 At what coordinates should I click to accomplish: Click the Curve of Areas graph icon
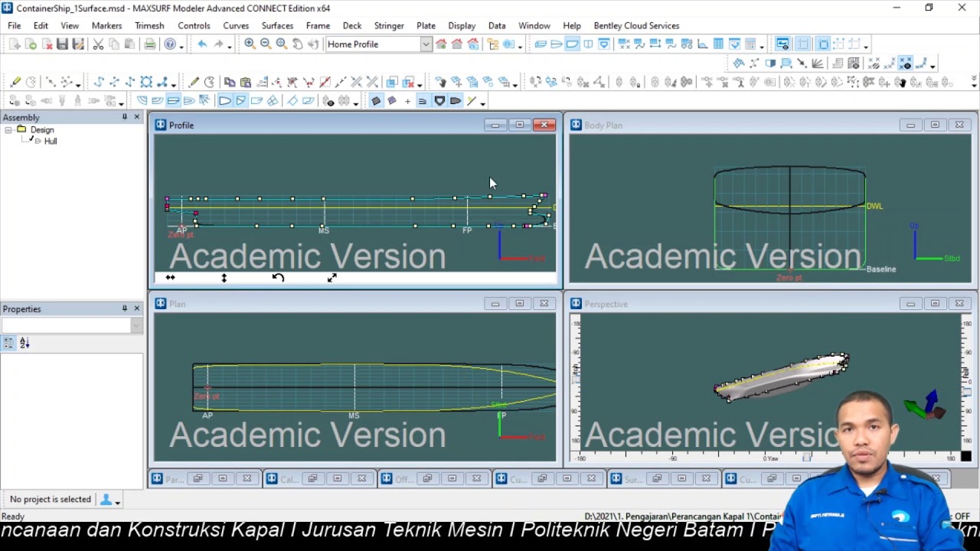point(702,44)
